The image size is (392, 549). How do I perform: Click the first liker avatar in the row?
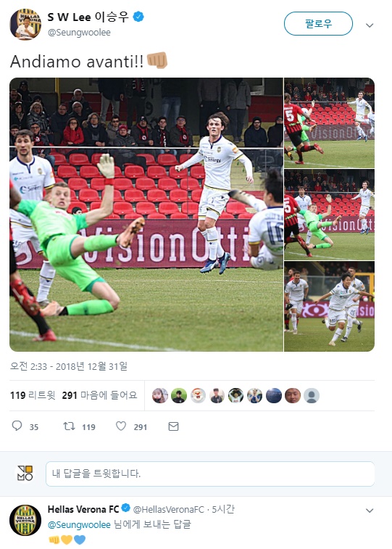[x=160, y=396]
